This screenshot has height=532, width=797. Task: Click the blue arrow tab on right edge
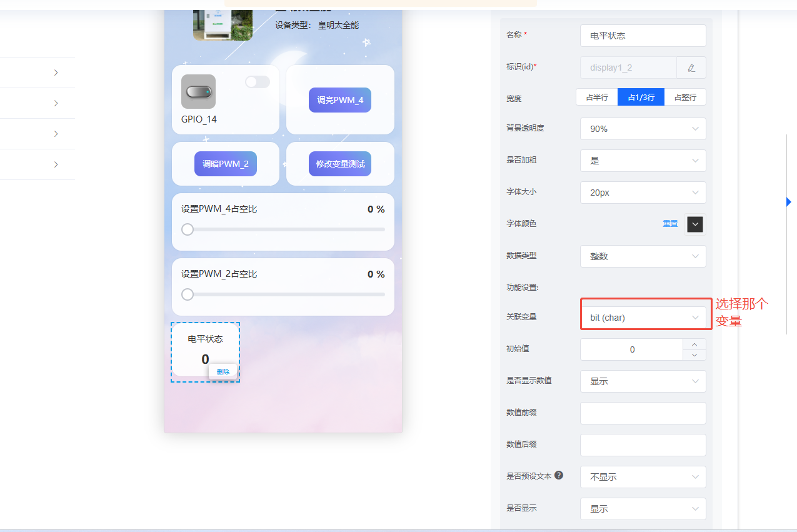click(788, 201)
